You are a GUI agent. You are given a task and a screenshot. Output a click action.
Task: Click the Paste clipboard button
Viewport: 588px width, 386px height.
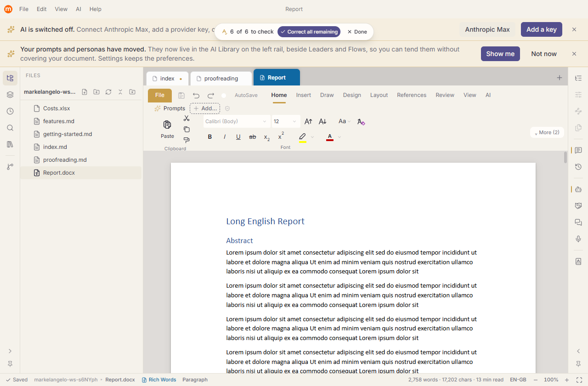pos(167,129)
